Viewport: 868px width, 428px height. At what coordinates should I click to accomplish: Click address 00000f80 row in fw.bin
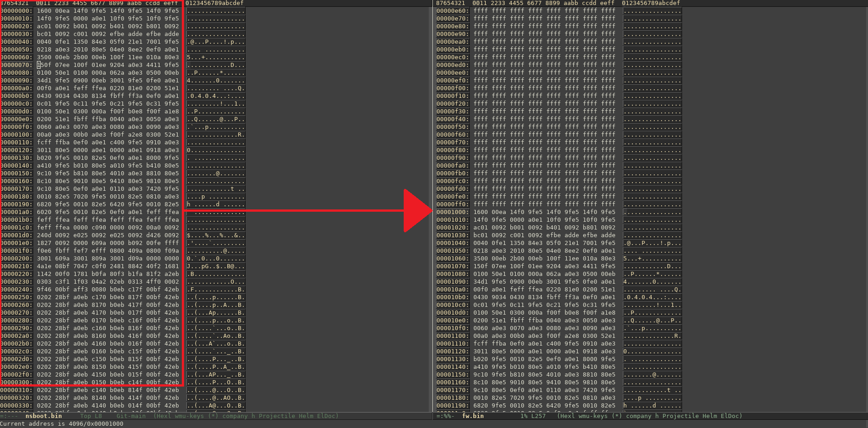(559, 150)
